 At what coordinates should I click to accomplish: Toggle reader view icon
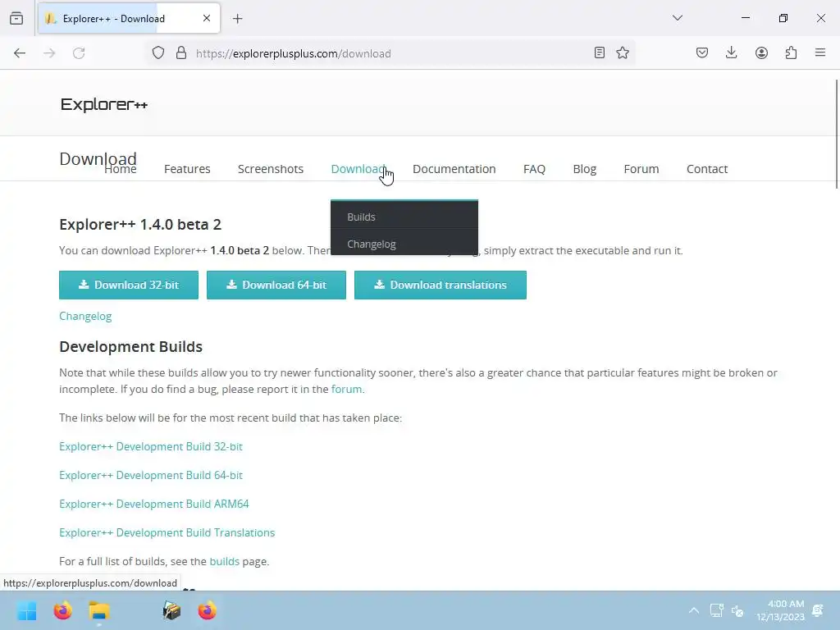[x=600, y=52]
